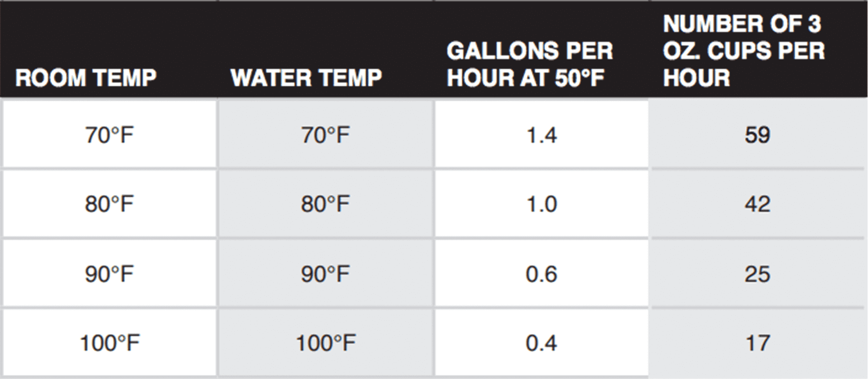This screenshot has width=868, height=379.
Task: Select the 80°F water temp cell
Action: pyautogui.click(x=325, y=204)
